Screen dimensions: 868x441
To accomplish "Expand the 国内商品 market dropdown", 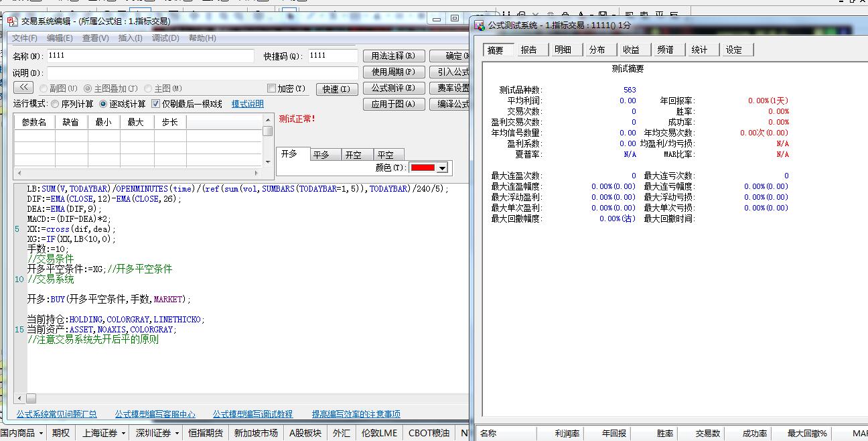I will click(x=41, y=434).
